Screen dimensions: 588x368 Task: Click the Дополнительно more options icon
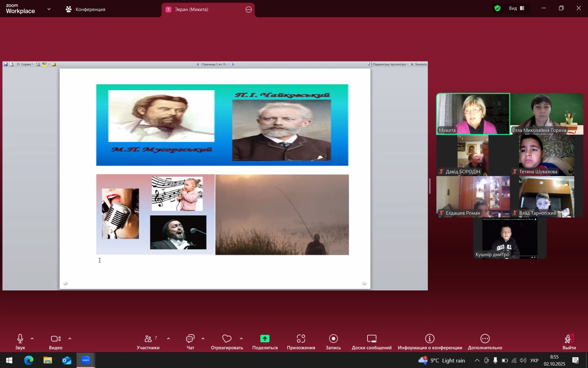click(x=485, y=339)
